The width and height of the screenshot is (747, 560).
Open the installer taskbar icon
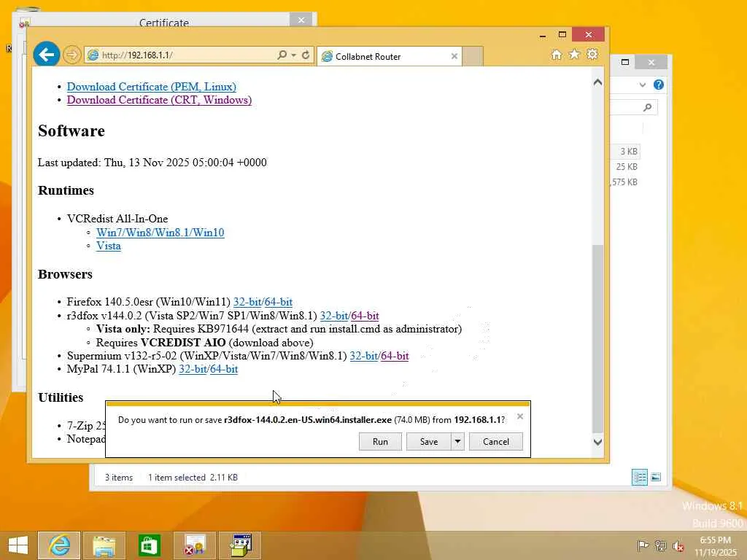pos(240,545)
